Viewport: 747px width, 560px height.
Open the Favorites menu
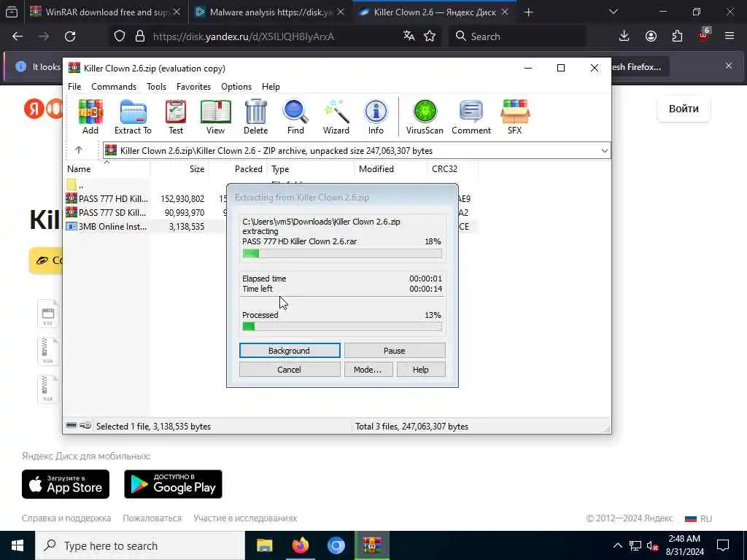coord(193,87)
